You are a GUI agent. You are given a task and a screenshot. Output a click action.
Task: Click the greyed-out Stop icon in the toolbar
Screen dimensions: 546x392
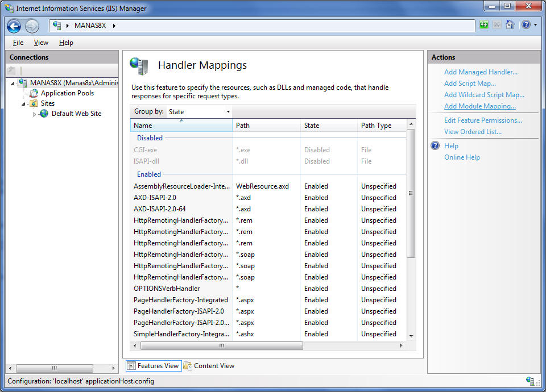click(497, 24)
